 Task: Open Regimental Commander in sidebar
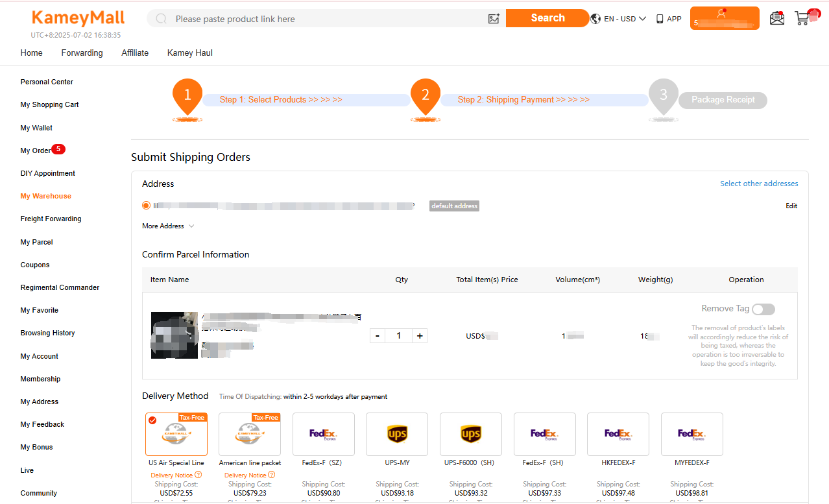pyautogui.click(x=60, y=287)
